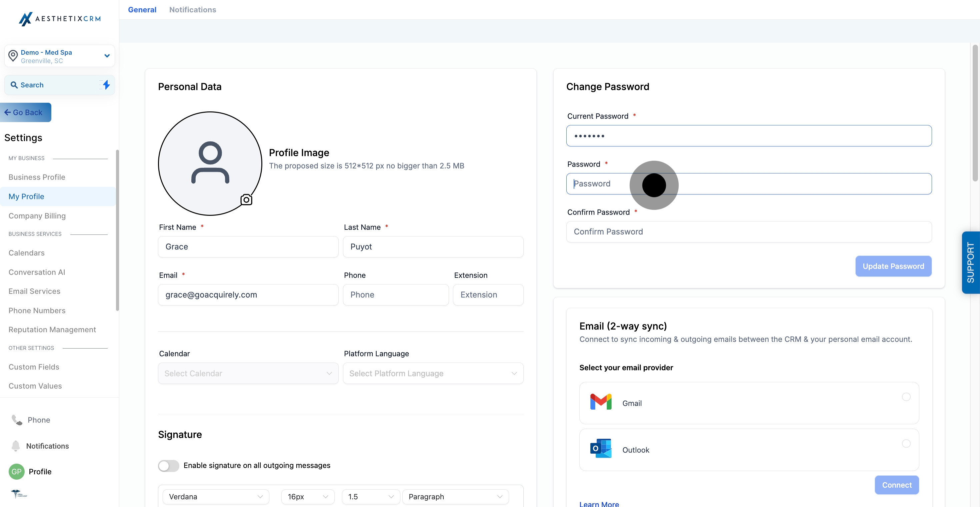Click the Confirm Password field

pos(749,232)
